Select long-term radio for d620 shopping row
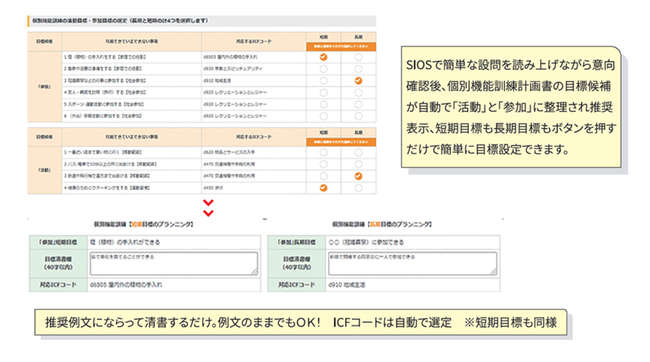Viewport: 650px width, 362px height. (x=358, y=153)
